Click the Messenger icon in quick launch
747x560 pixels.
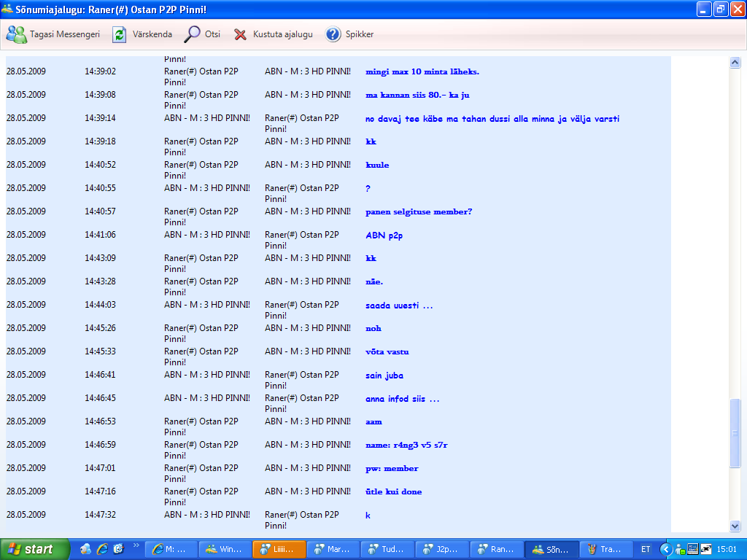[86, 549]
